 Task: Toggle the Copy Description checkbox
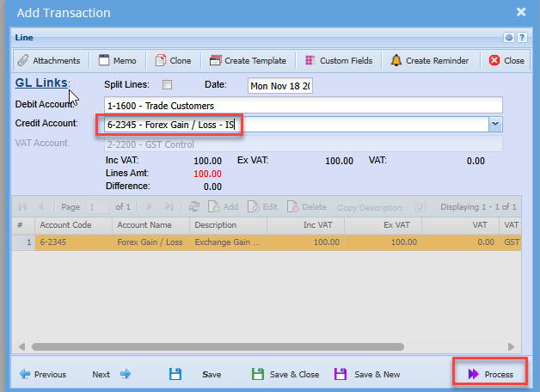420,207
